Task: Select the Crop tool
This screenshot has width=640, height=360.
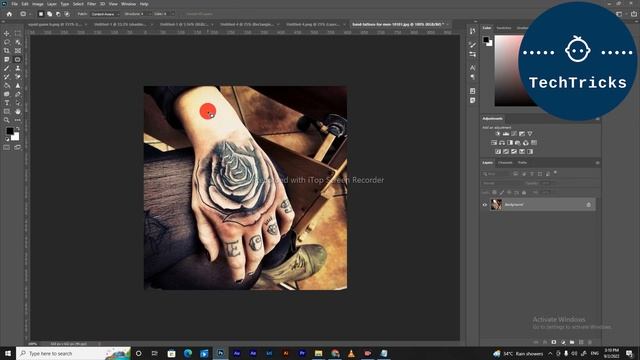Action: click(x=7, y=51)
